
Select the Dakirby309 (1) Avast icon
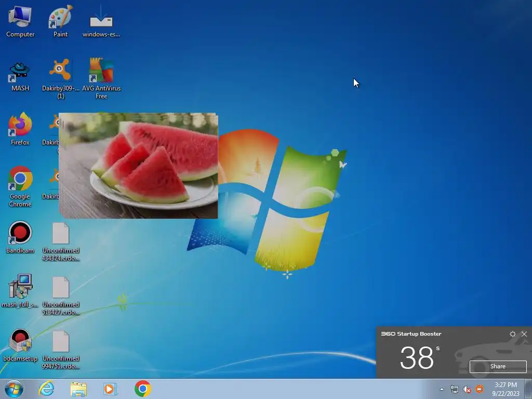point(60,79)
